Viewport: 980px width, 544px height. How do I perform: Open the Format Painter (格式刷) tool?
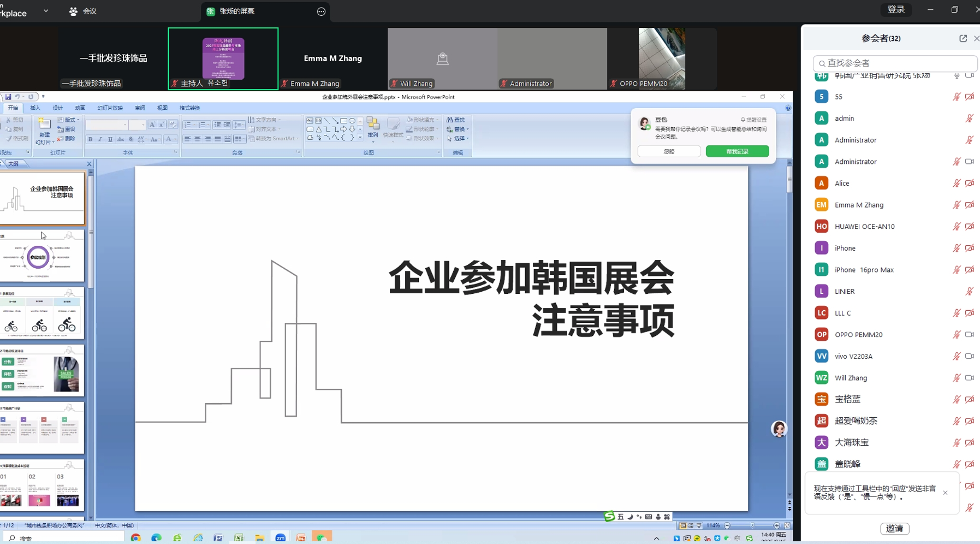tap(17, 138)
